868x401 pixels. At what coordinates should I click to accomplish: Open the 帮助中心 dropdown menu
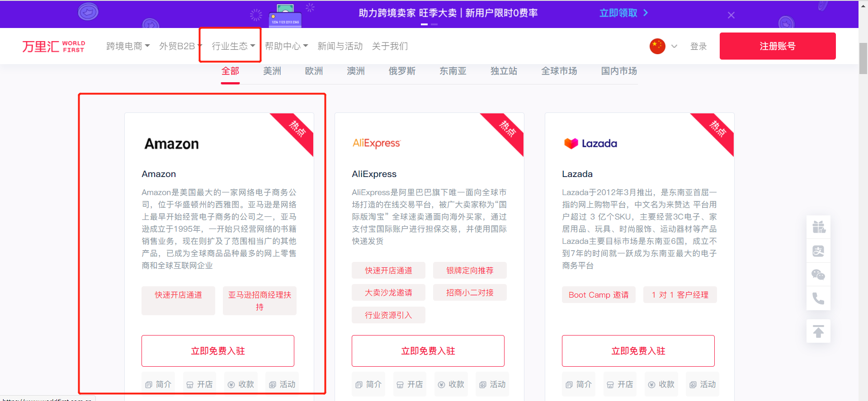point(286,46)
